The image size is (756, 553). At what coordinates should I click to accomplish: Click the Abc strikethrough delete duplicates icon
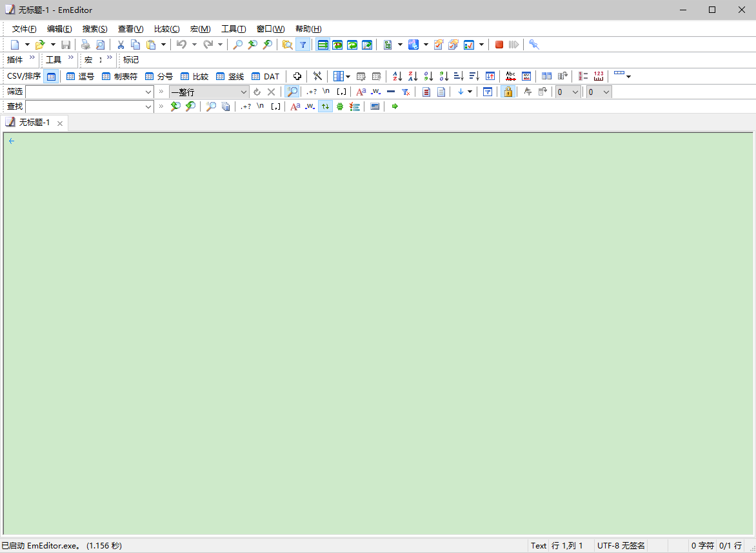(511, 76)
